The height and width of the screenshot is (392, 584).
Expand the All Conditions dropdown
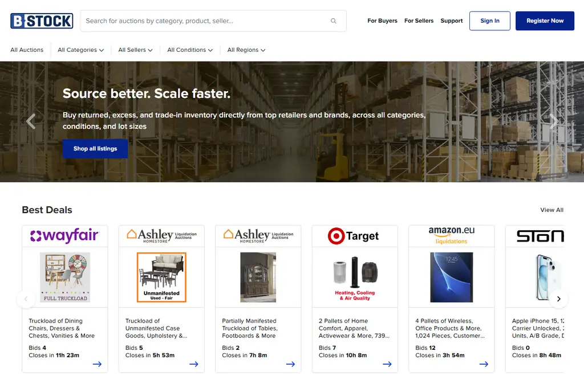190,50
